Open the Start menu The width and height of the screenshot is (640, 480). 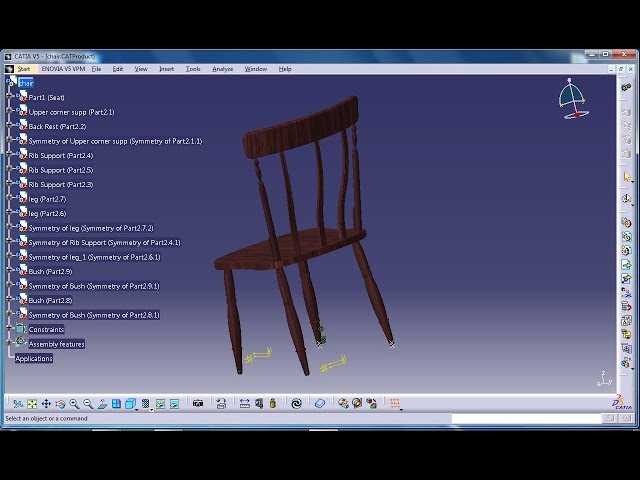24,69
